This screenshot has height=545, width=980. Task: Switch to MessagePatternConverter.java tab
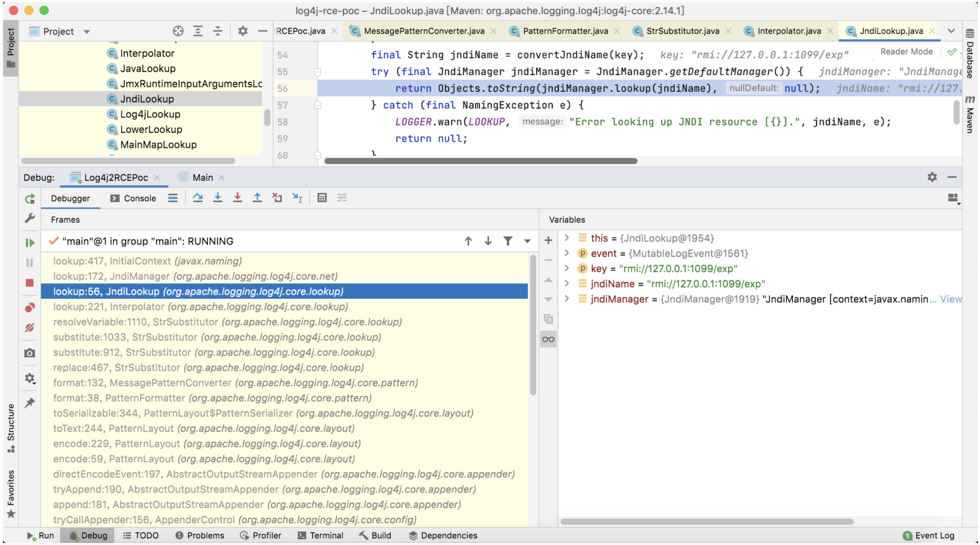pyautogui.click(x=424, y=31)
